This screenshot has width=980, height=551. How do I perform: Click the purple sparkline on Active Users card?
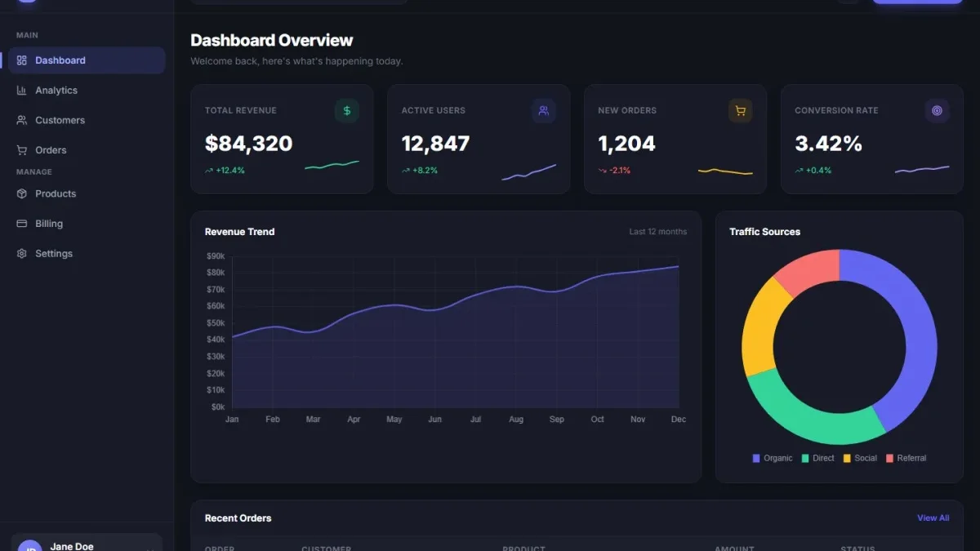point(528,172)
